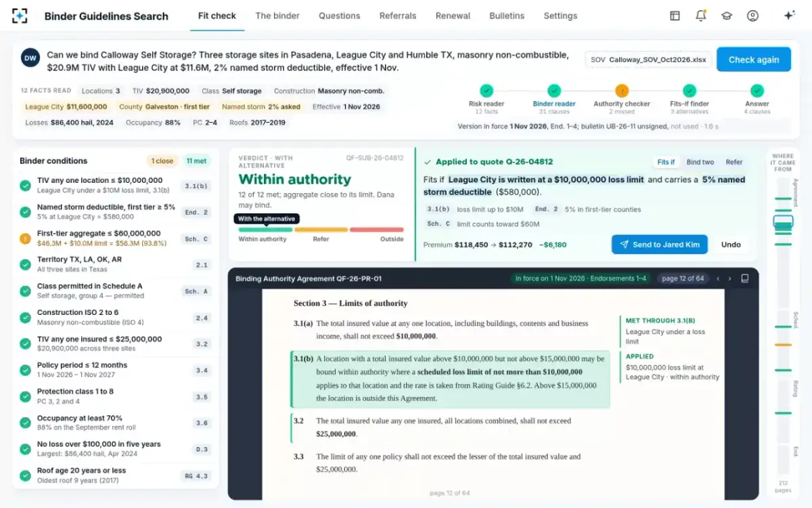Open the graduation cap training icon

tap(727, 16)
